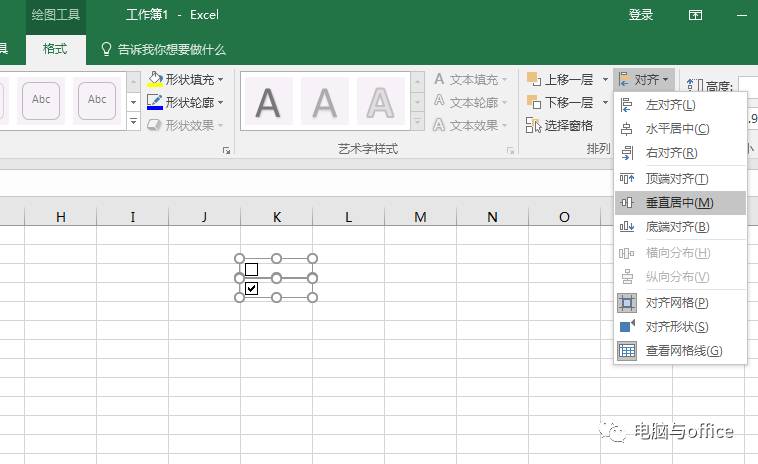758x464 pixels.
Task: Click the 垂直居中 vertical center entry
Action: (680, 203)
